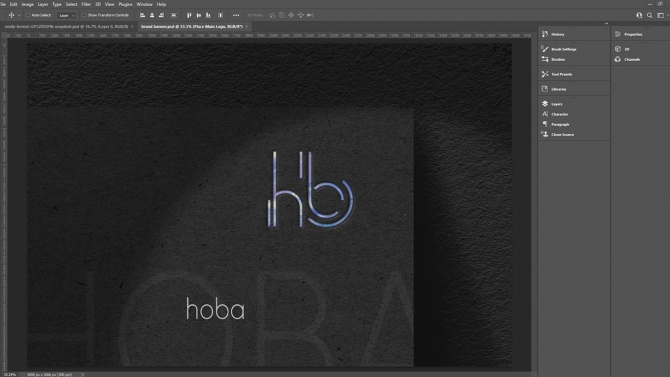Toggle Show Transform Controls checkbox
Screen dimensions: 670x377
(84, 15)
